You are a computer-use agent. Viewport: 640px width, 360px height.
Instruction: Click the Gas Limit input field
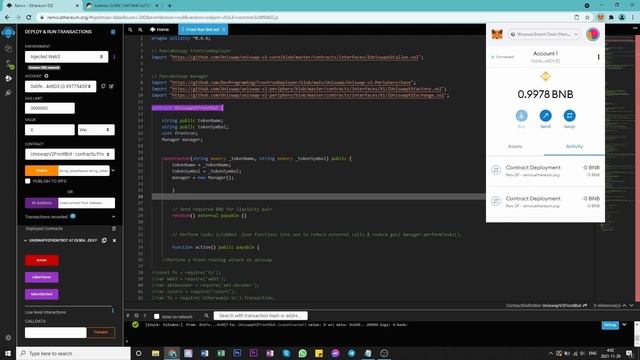click(x=50, y=108)
